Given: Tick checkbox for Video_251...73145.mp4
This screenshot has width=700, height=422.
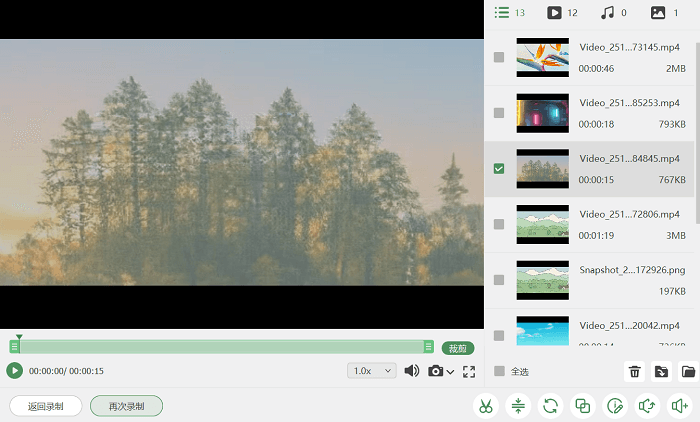Looking at the screenshot, I should [499, 57].
